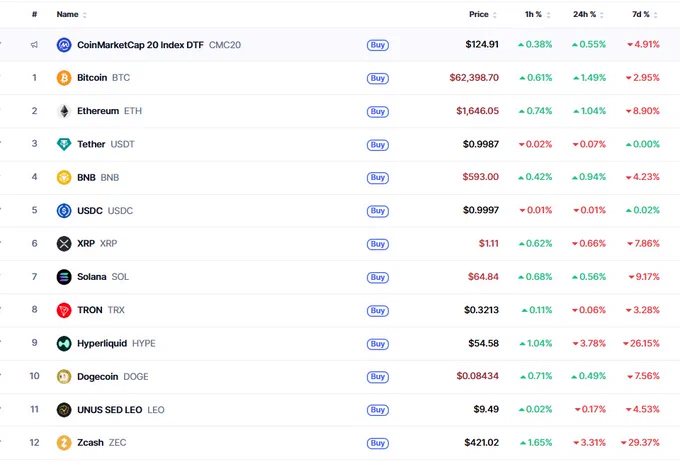The height and width of the screenshot is (462, 680).
Task: Click UNUS SED LEO price $9.49
Action: 486,410
